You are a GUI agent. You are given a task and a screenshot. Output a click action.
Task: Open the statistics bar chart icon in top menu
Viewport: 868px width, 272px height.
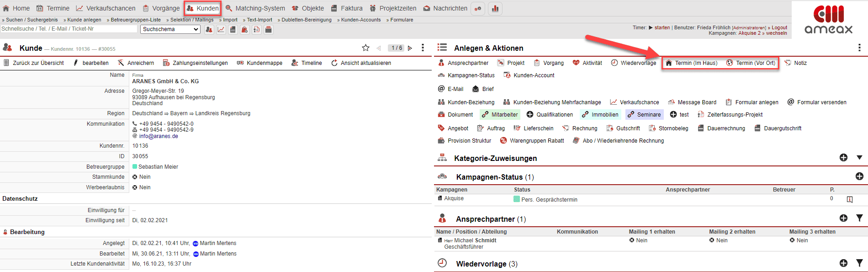pyautogui.click(x=495, y=9)
